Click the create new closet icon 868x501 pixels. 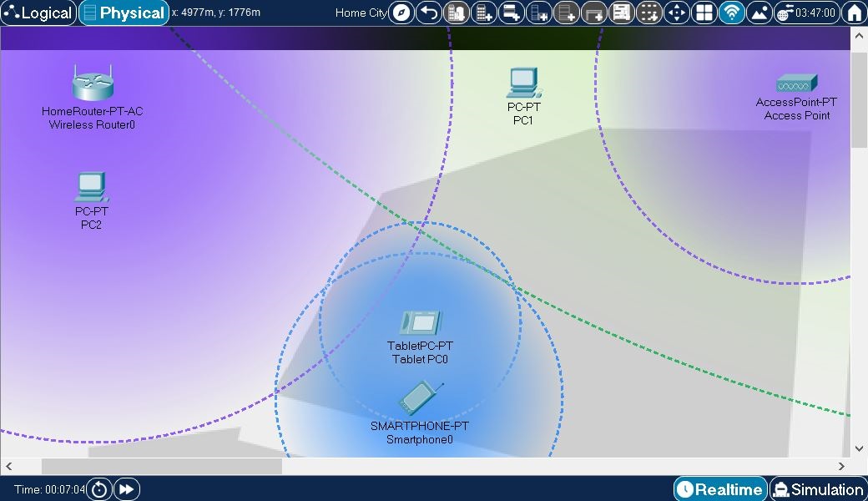pyautogui.click(x=511, y=13)
